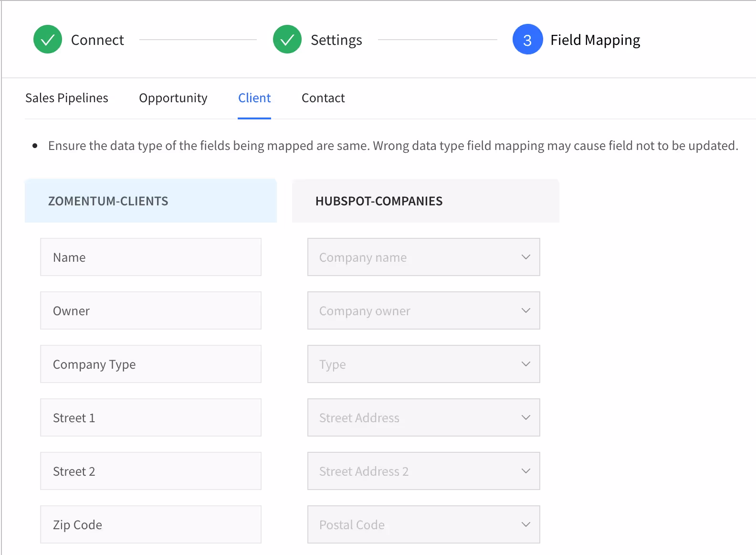The height and width of the screenshot is (555, 756).
Task: Open the Street Address 2 dropdown
Action: click(424, 471)
